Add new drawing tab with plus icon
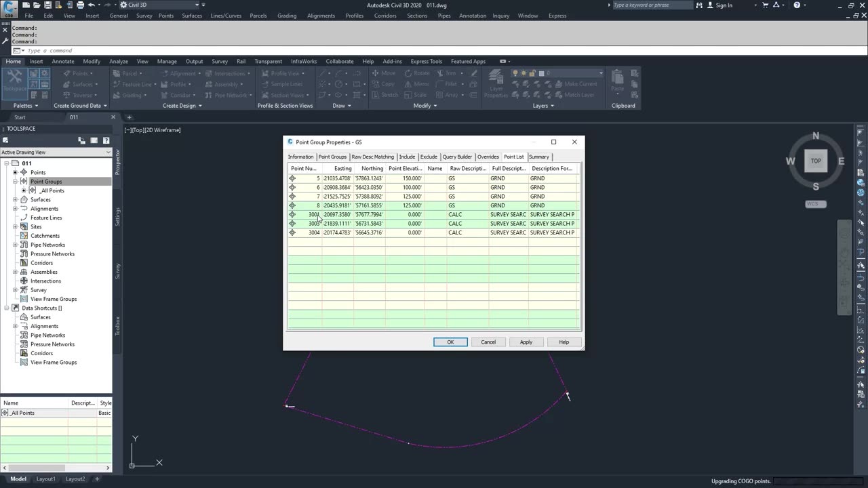The height and width of the screenshot is (488, 868). point(129,117)
